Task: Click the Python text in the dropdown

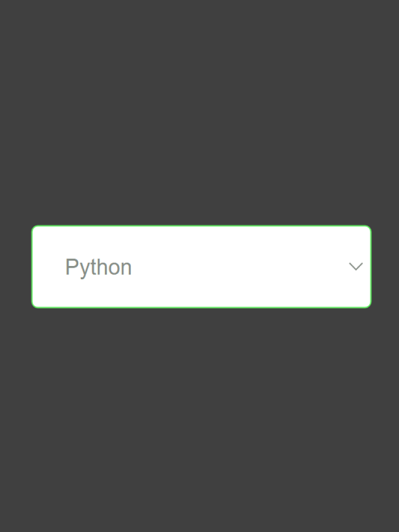Action: (x=98, y=267)
